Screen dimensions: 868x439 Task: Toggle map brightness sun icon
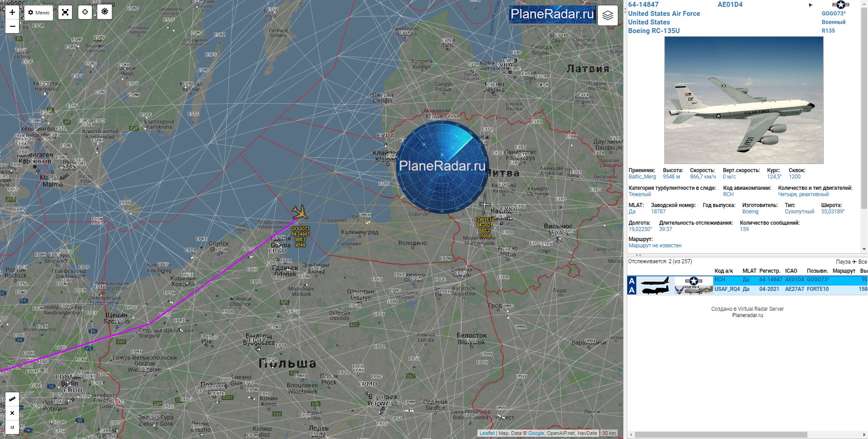[x=105, y=12]
